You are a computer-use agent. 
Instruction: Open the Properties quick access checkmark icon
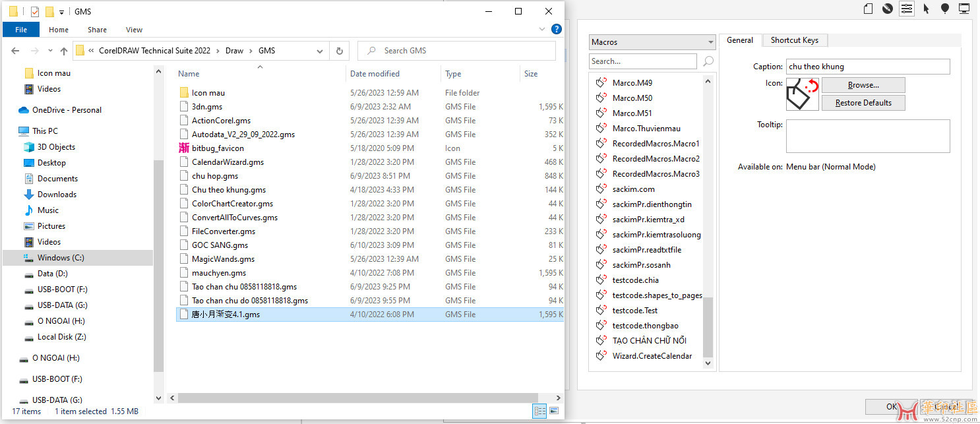click(35, 12)
